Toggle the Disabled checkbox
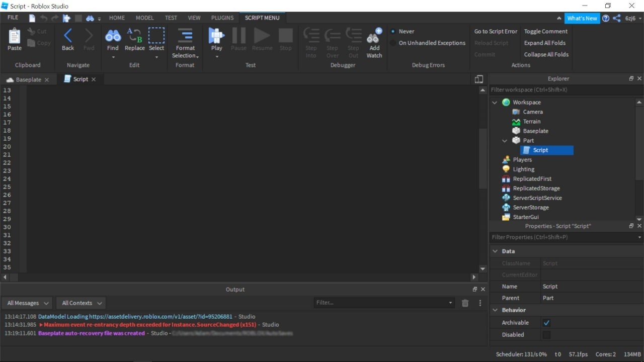The width and height of the screenshot is (644, 362). pos(546,335)
